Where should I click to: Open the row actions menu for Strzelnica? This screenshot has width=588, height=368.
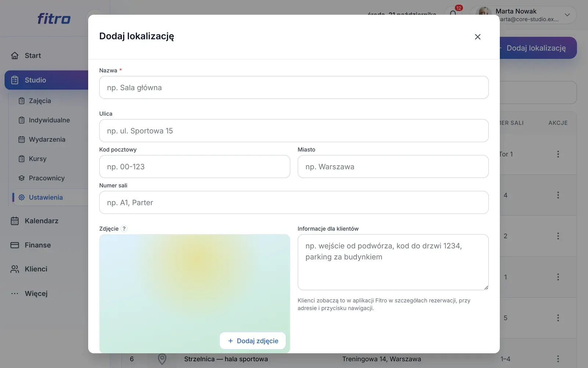[x=558, y=359]
